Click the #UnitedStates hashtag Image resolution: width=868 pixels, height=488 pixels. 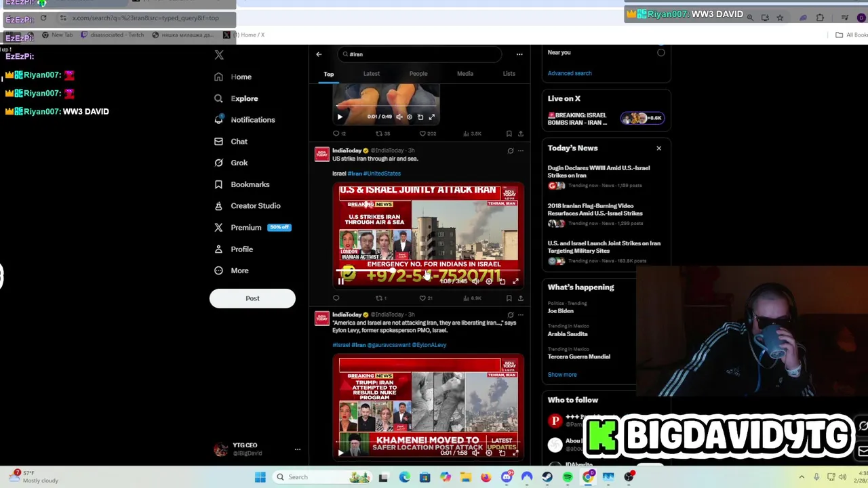pyautogui.click(x=382, y=174)
